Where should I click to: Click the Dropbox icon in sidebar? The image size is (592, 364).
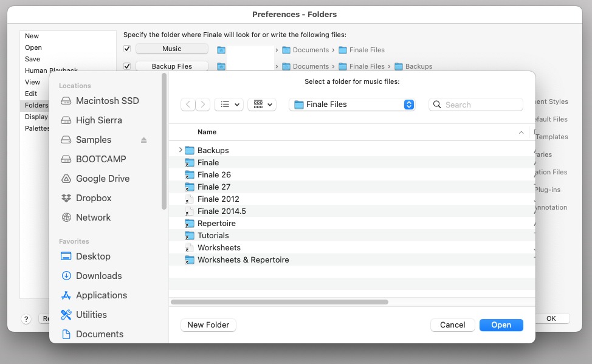click(66, 198)
